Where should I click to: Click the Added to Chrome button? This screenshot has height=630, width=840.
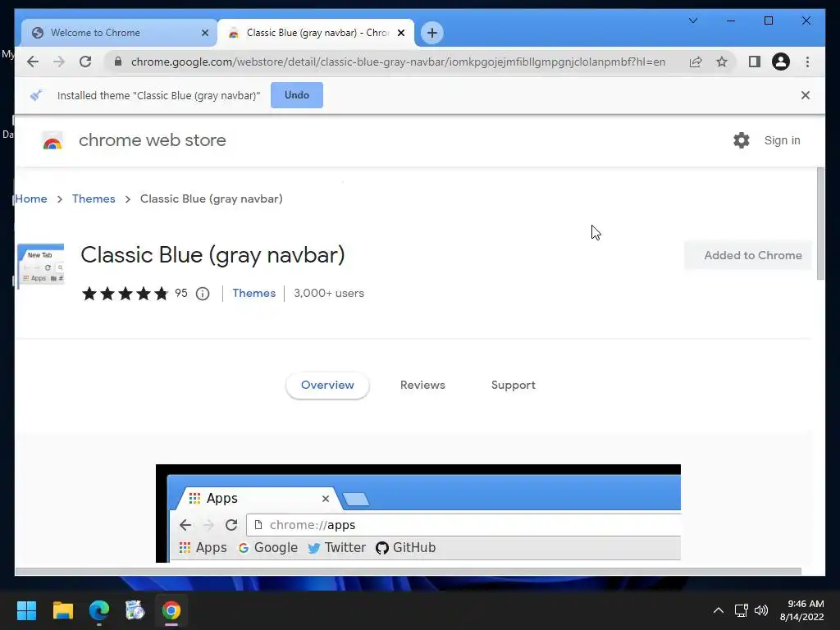(x=748, y=256)
